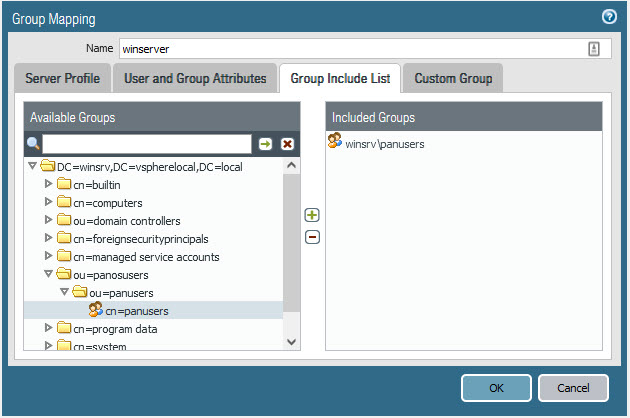Collapse the ou=panosusers tree node
This screenshot has width=630, height=418.
click(48, 274)
